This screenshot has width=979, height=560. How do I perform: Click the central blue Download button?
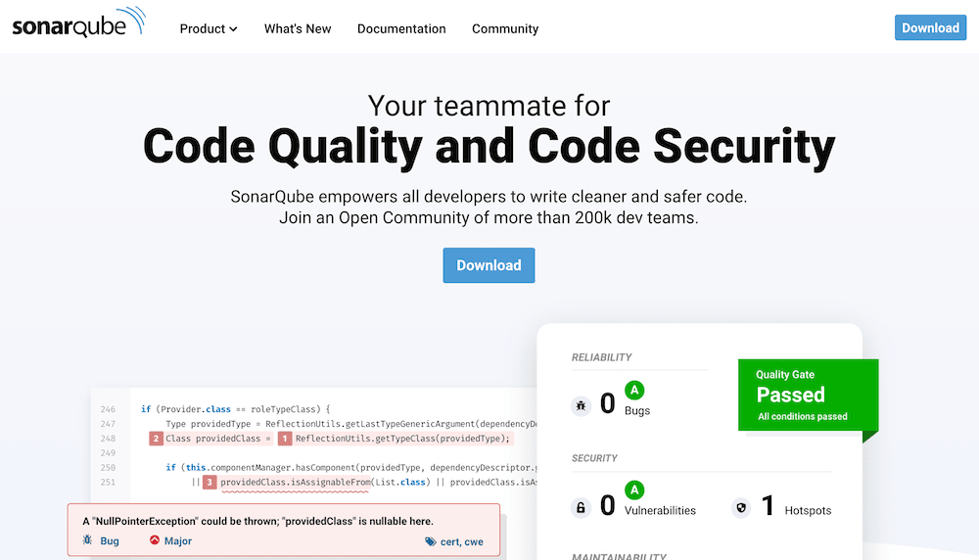point(489,265)
